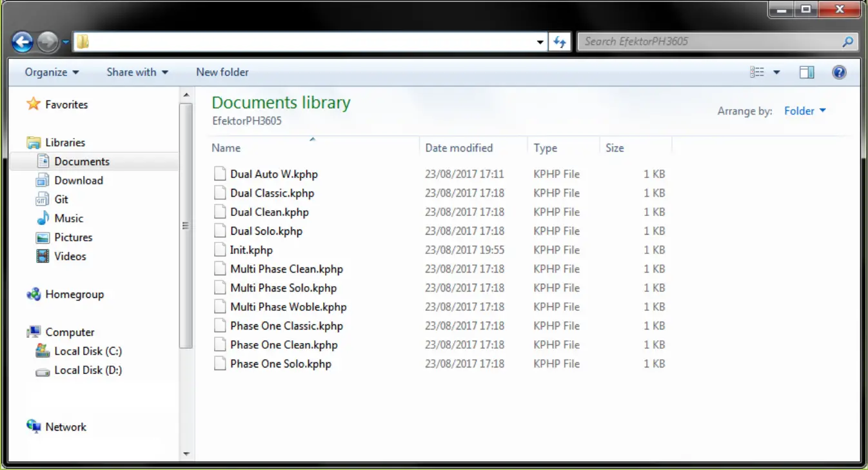868x470 pixels.
Task: Select Local Disk (C:) drive
Action: [x=88, y=351]
